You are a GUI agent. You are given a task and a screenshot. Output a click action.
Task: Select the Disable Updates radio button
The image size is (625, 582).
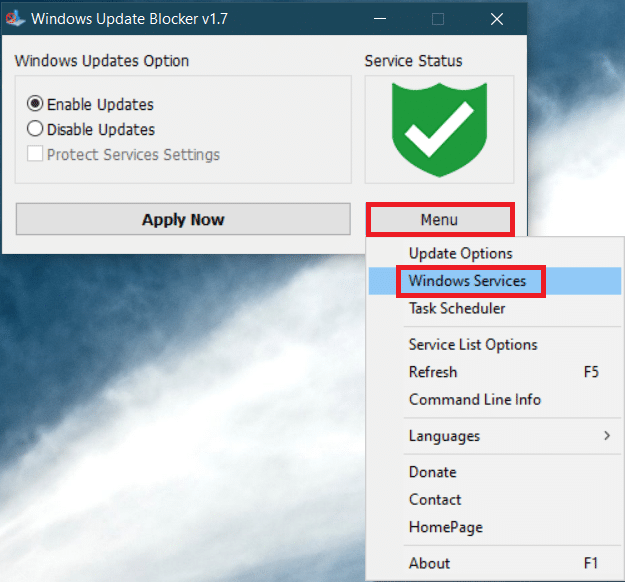(x=35, y=129)
